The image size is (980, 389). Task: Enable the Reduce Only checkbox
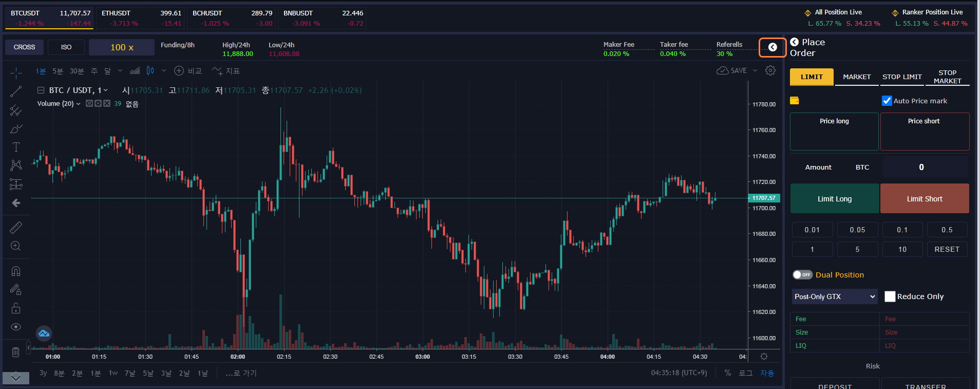890,297
